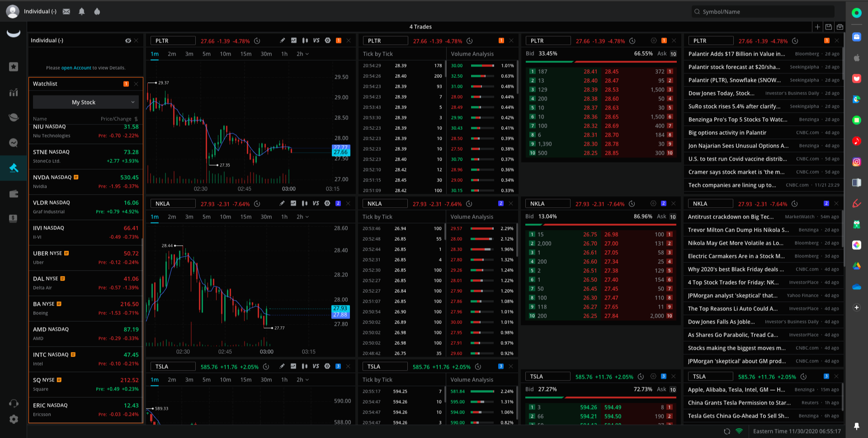Expand 2h interval dropdown on TSLA chart

[x=302, y=380]
